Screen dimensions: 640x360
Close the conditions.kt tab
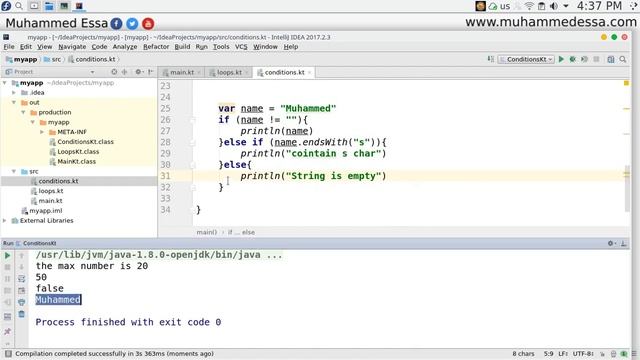tap(309, 73)
